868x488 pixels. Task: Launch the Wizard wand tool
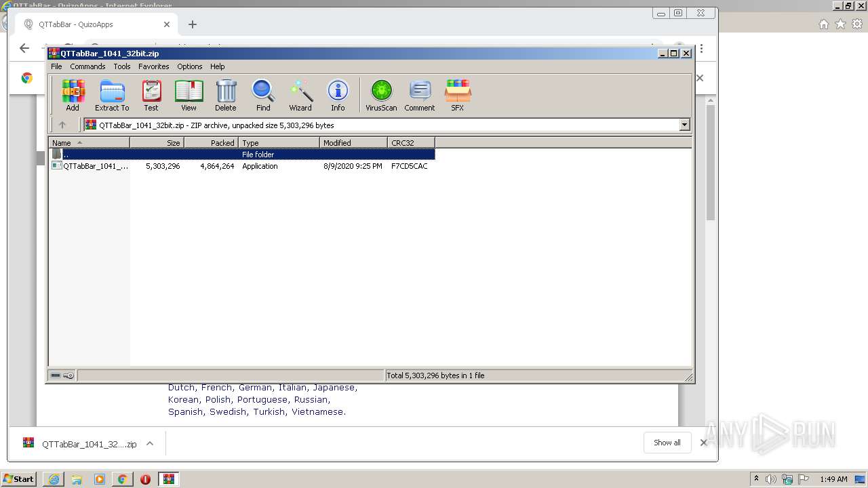(300, 95)
